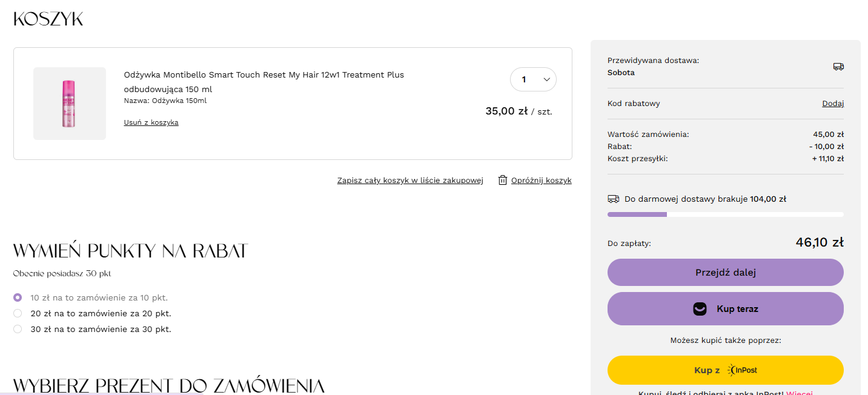The image size is (868, 395).
Task: Open the Odżywka Montibello Smart Touch product title
Action: tap(263, 75)
